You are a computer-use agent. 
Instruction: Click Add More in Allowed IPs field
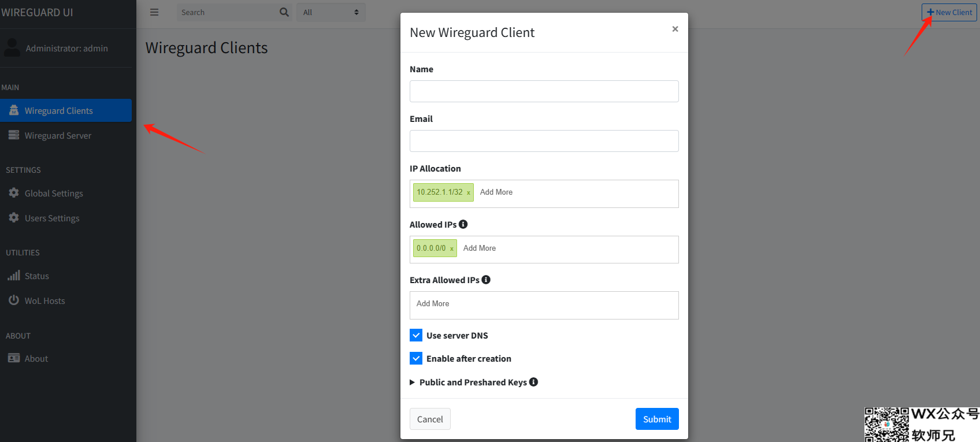click(480, 248)
